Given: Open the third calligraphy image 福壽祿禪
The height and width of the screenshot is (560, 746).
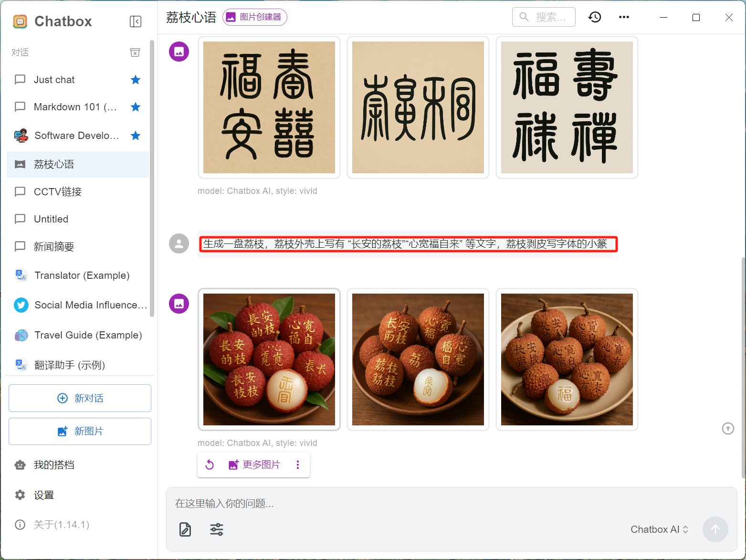Looking at the screenshot, I should click(567, 107).
